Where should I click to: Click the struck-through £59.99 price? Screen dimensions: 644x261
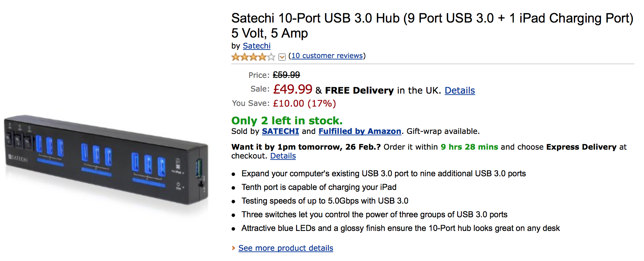[x=286, y=75]
